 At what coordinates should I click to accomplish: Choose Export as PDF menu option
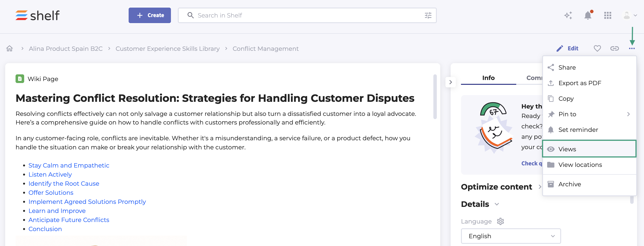click(x=579, y=83)
